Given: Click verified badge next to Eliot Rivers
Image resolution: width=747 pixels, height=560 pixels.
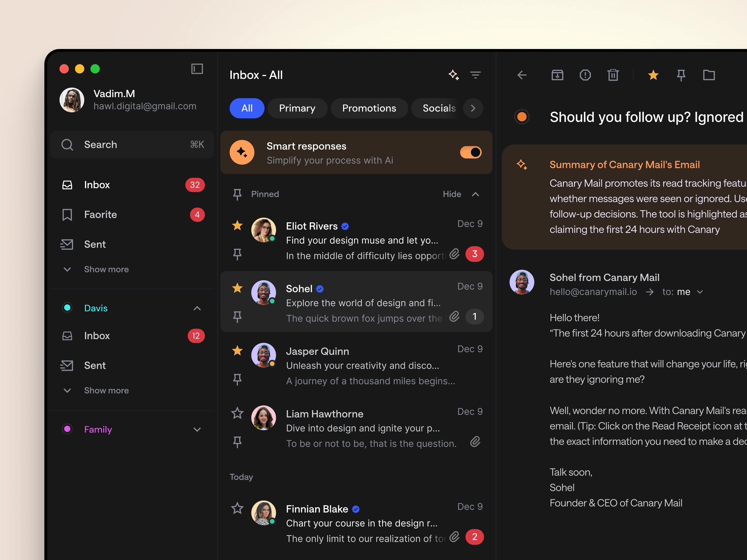Looking at the screenshot, I should tap(345, 226).
